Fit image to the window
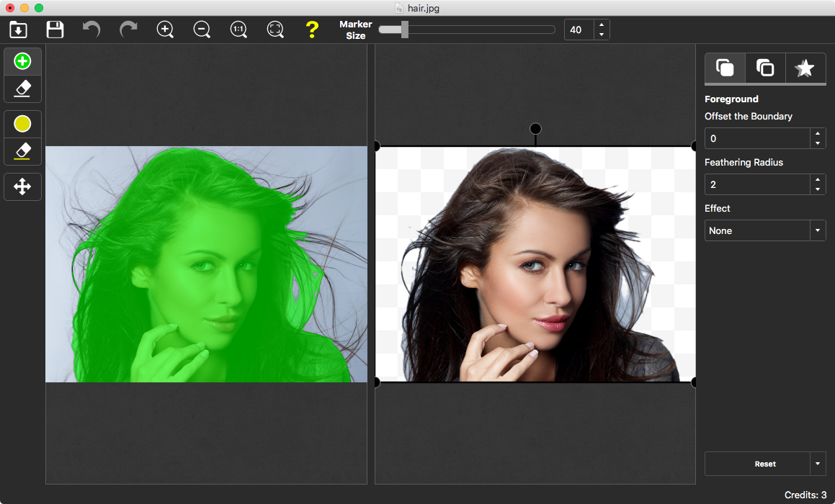This screenshot has height=504, width=835. [x=275, y=30]
